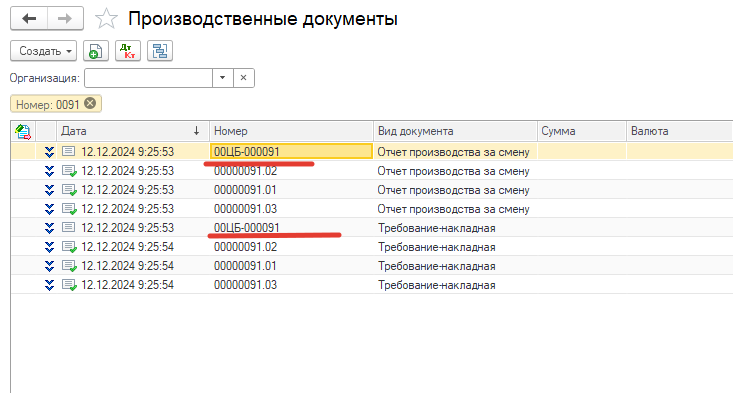Image resolution: width=733 pixels, height=393 pixels.
Task: Select number 00000091.01 in Отчет производства row
Action: [x=245, y=190]
